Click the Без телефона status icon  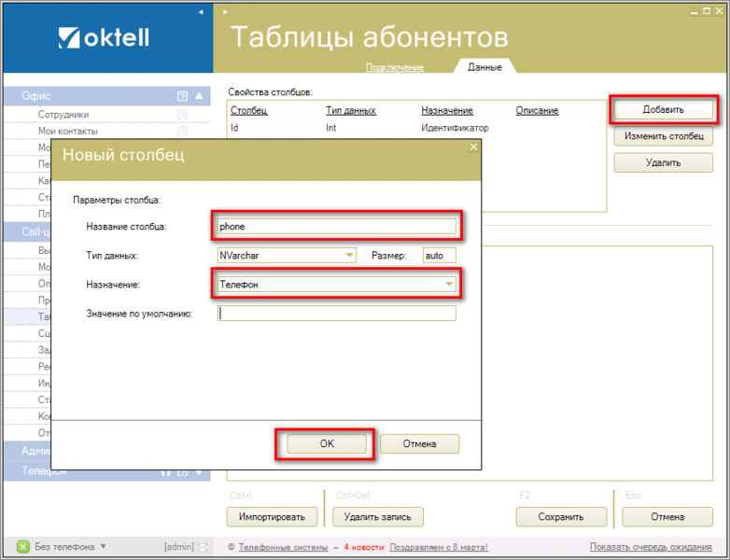coord(22,547)
